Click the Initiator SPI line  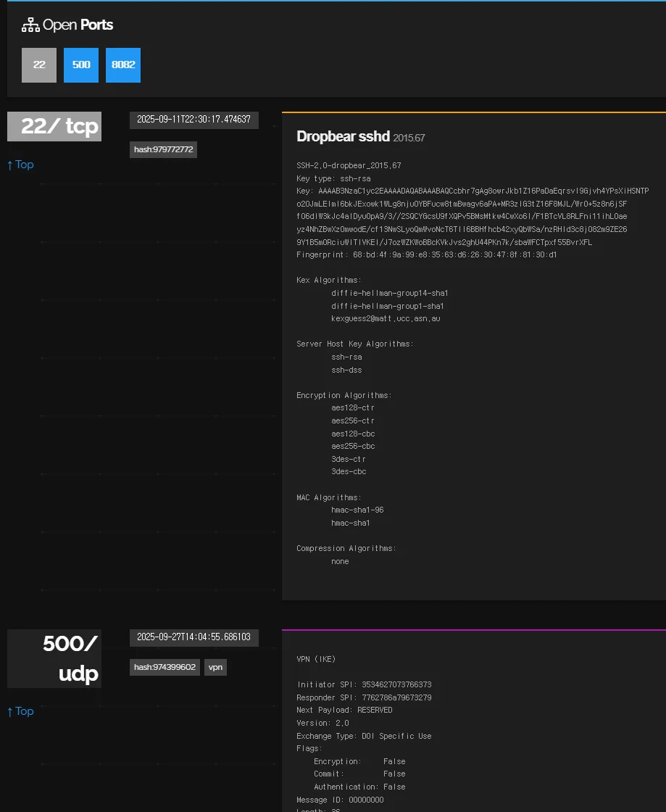coord(364,684)
